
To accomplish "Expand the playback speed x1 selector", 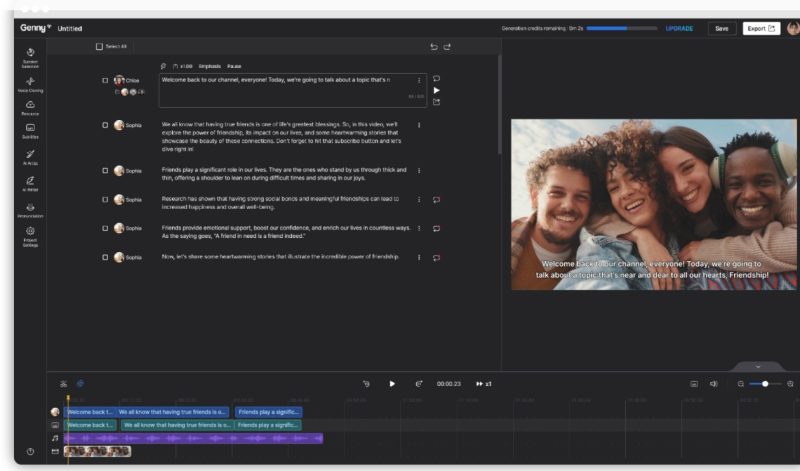I will coord(484,383).
